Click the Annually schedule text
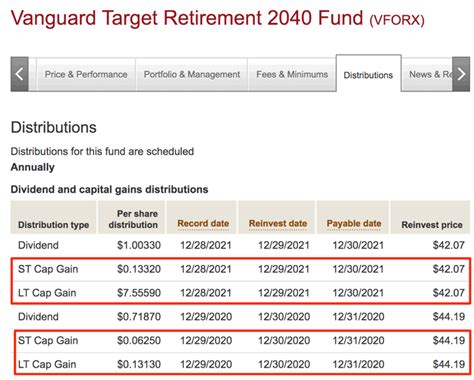474x380 pixels. 33,167
